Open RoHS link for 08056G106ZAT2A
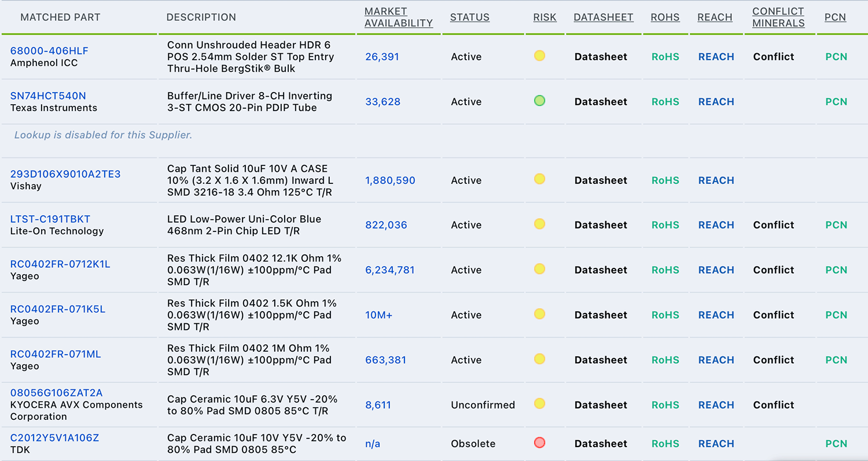868x461 pixels. (665, 405)
